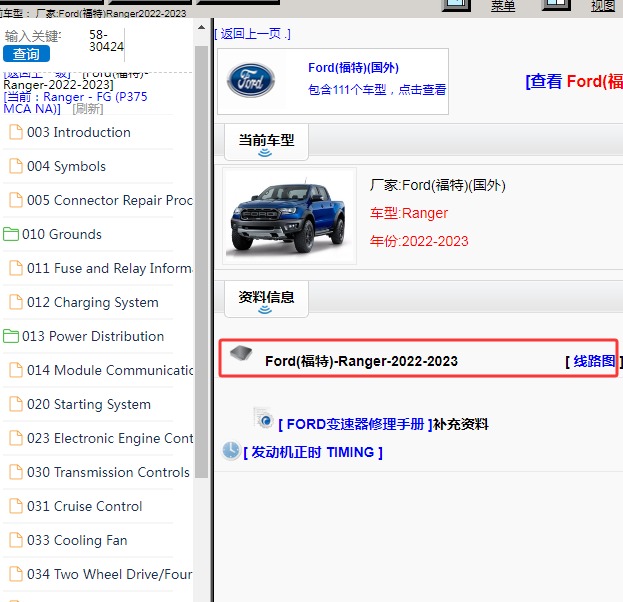This screenshot has width=623, height=602.
Task: Select the 003 Introduction tree entry
Action: point(79,132)
